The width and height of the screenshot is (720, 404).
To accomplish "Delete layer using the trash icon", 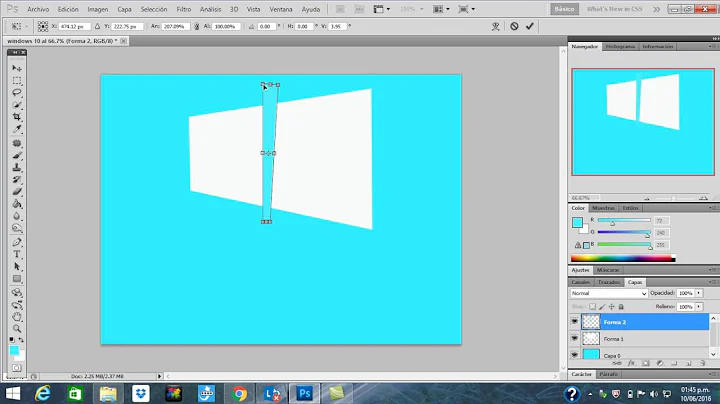I will 703,363.
